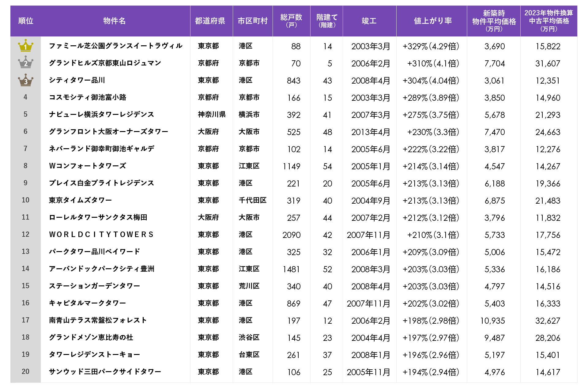The width and height of the screenshot is (588, 392).
Task: Select アーバンドックパークシティ豊洲 property name
Action: point(102,269)
